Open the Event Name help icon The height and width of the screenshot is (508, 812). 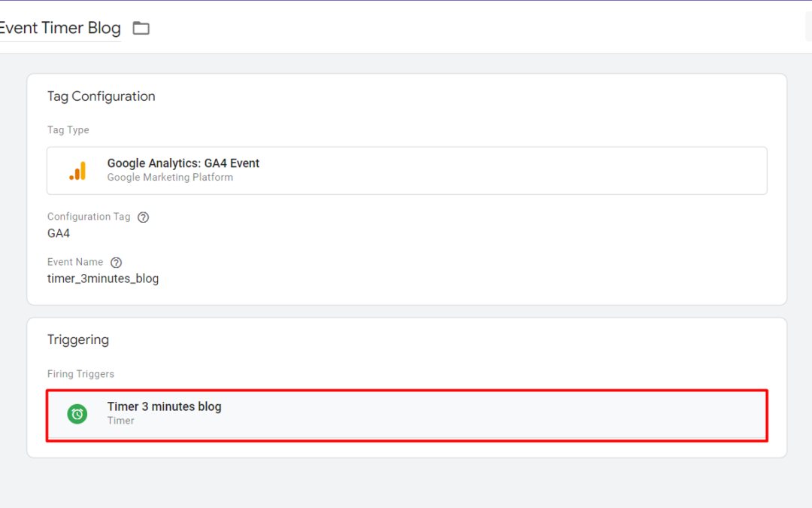click(116, 263)
